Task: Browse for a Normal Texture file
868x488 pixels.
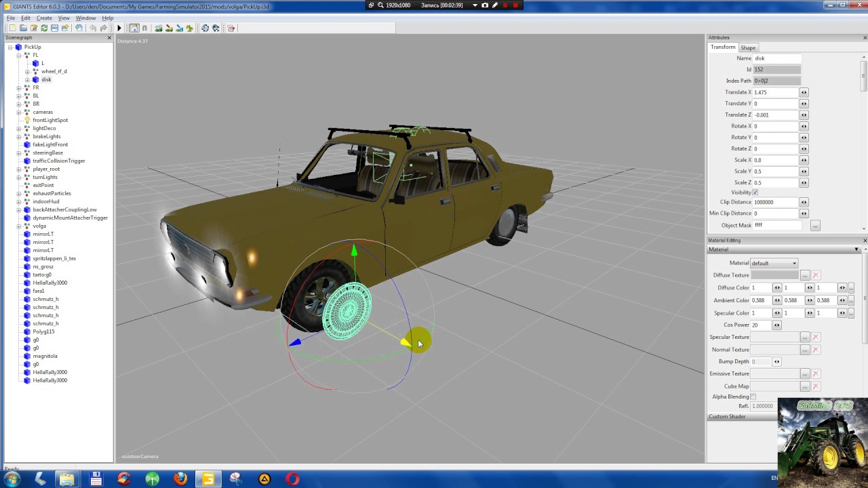Action: point(805,350)
